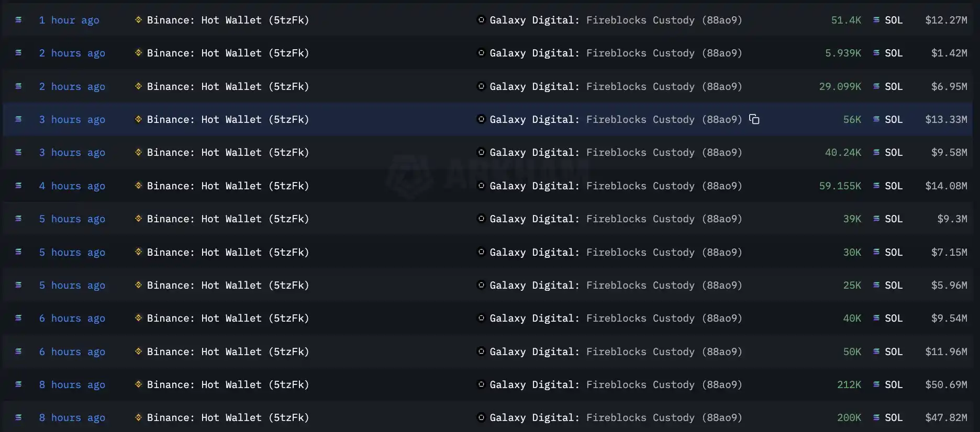Click SOL token icon next to 5.939K
Viewport: 980px width, 432px height.
coord(876,53)
